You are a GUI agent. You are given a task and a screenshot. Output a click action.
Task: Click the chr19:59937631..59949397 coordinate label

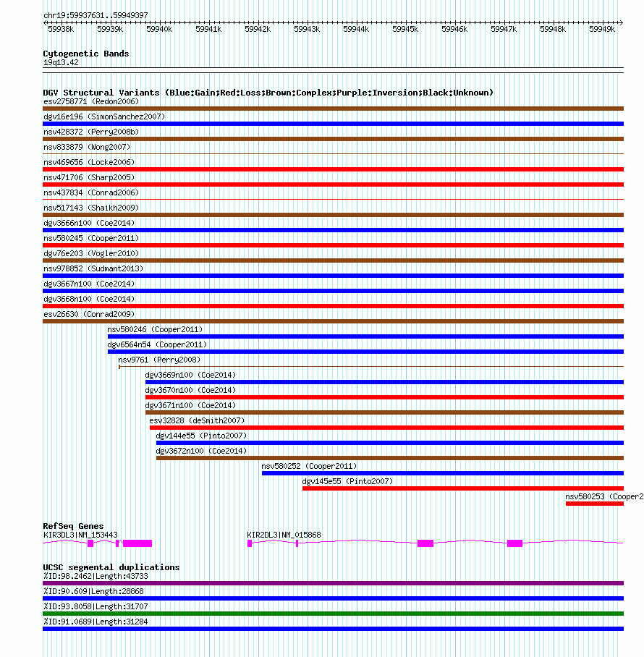coord(96,15)
